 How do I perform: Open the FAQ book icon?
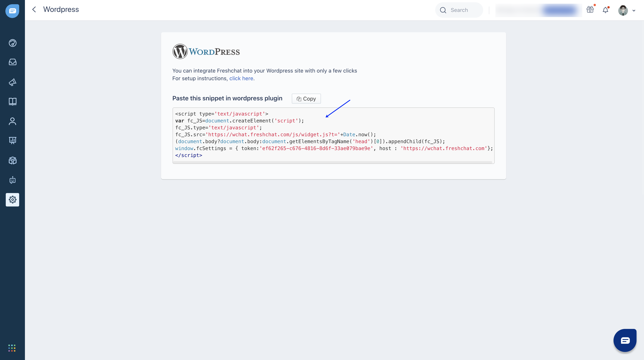pos(12,101)
